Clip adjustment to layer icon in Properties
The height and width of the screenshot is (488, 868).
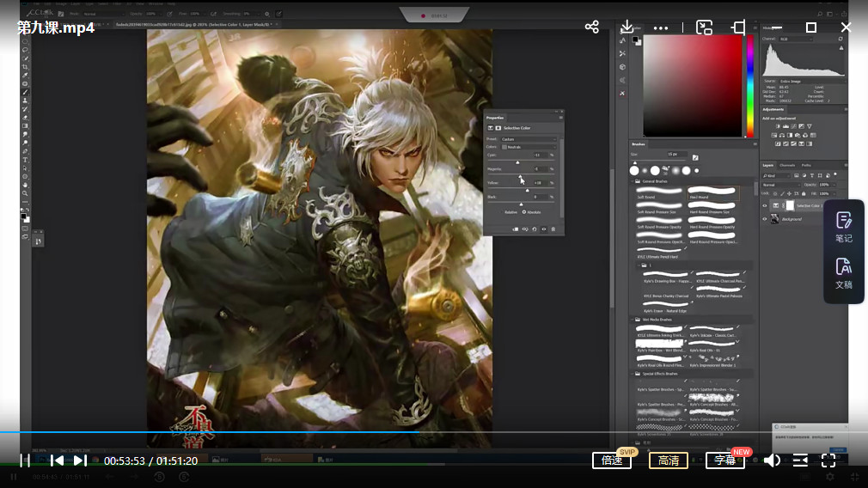click(516, 229)
